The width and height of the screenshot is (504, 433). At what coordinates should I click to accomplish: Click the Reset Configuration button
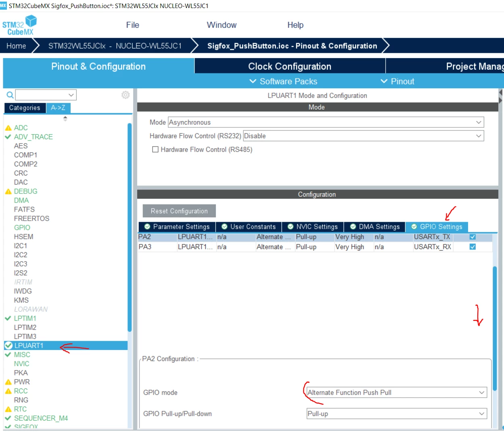pyautogui.click(x=179, y=211)
